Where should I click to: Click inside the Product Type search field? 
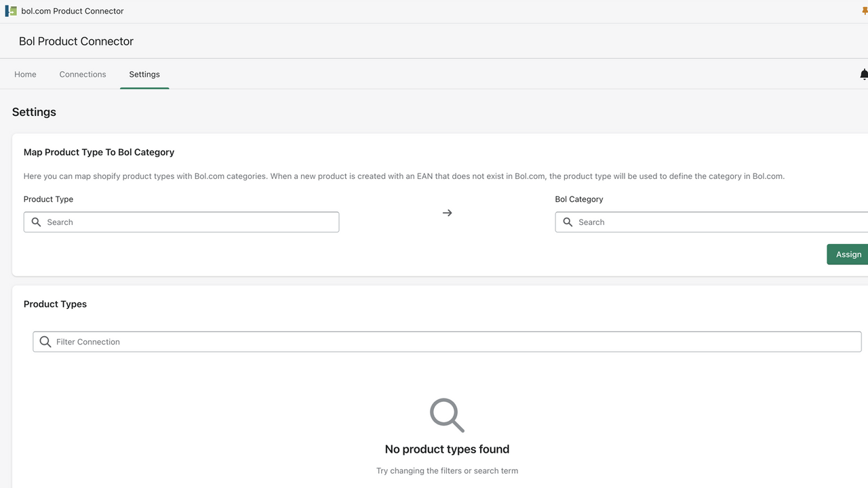(x=181, y=222)
